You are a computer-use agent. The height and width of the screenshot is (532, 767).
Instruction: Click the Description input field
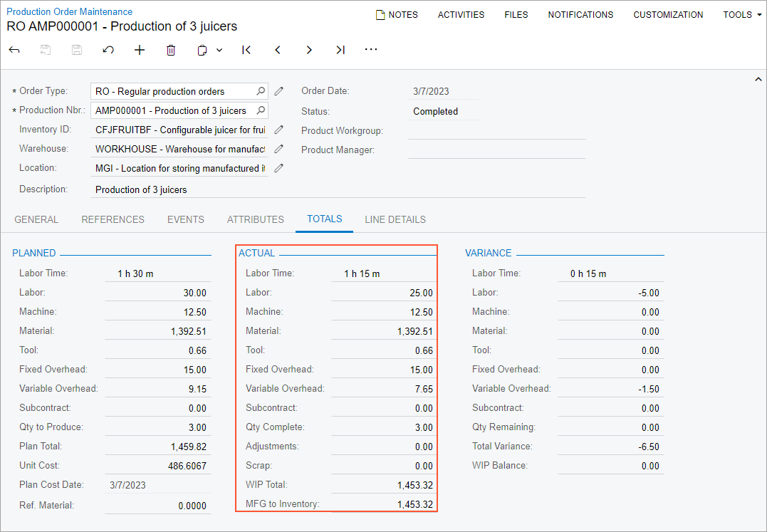[x=338, y=189]
